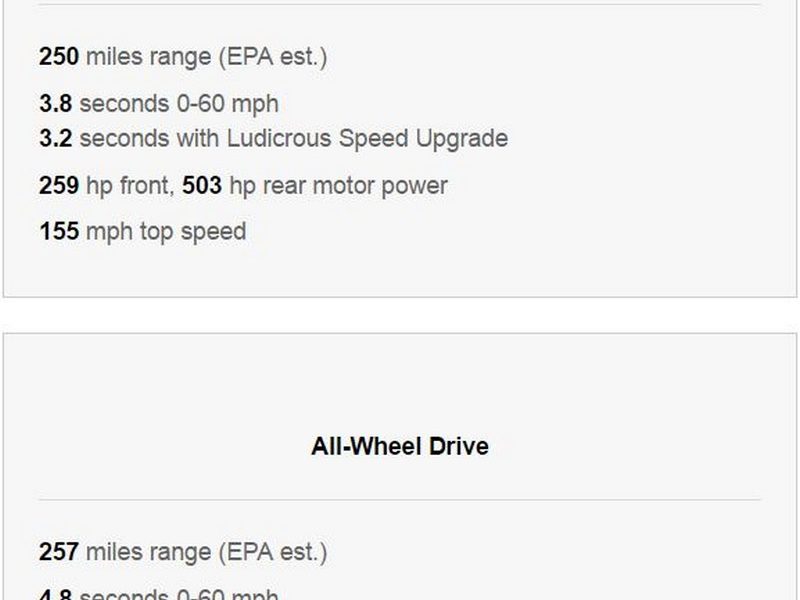Click the bold 3.8 seconds figure

point(56,104)
